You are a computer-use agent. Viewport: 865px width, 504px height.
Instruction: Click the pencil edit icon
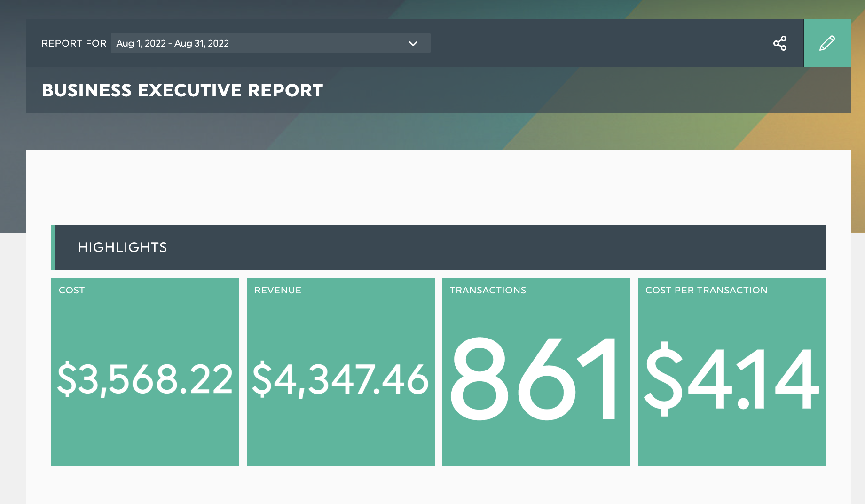click(827, 43)
